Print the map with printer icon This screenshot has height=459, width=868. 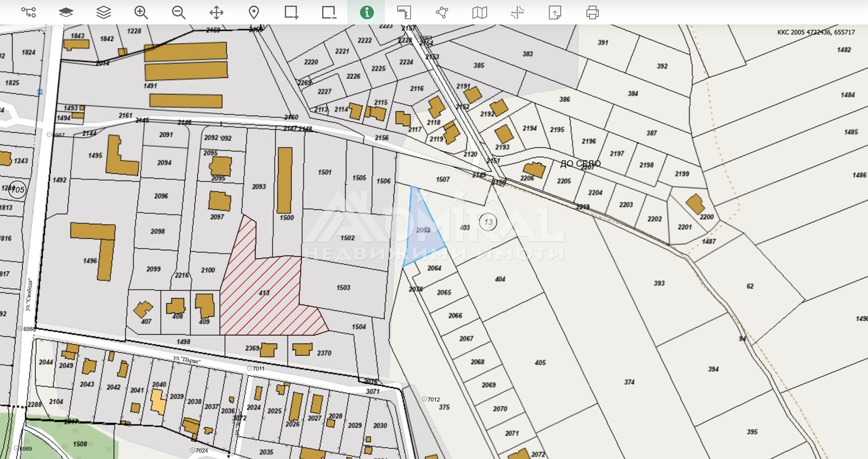coord(592,12)
